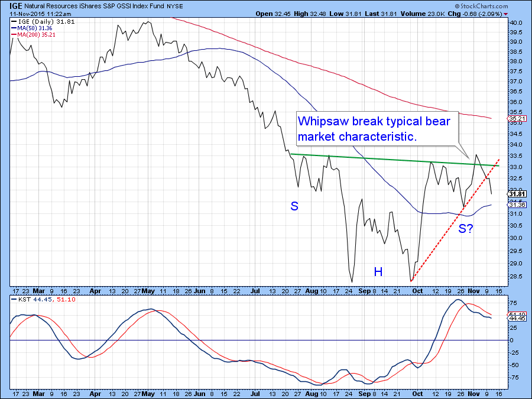Click the Chg -0.68 (-2.09%) value
This screenshot has height=399, width=532.
point(475,14)
